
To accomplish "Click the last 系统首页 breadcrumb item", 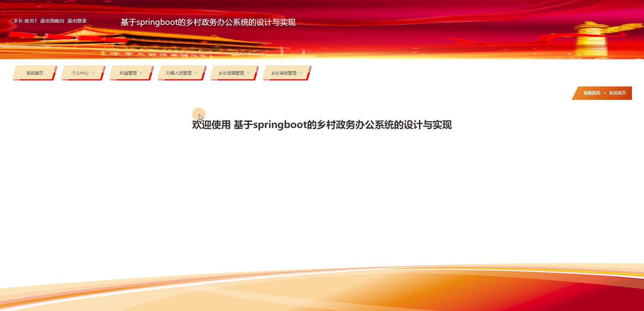I will 617,93.
